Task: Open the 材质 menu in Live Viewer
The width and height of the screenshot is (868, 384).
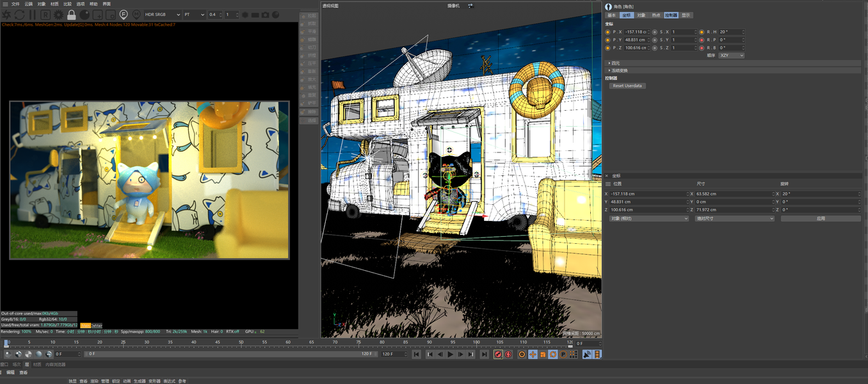Action: coord(54,4)
